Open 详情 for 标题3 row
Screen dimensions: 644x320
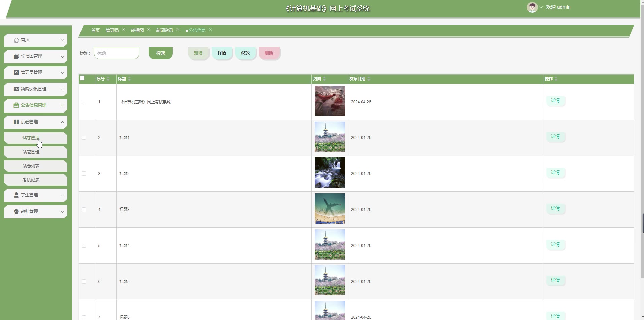[x=555, y=209]
